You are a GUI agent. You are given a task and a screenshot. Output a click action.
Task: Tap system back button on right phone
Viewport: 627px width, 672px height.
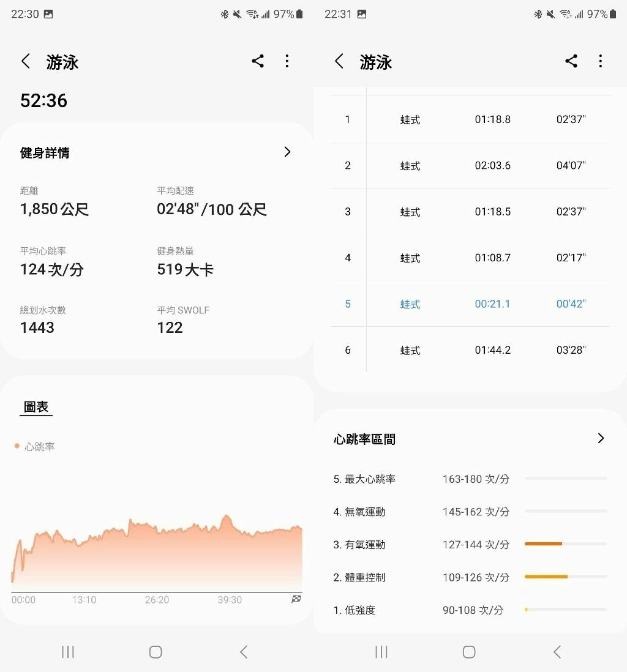(x=557, y=652)
